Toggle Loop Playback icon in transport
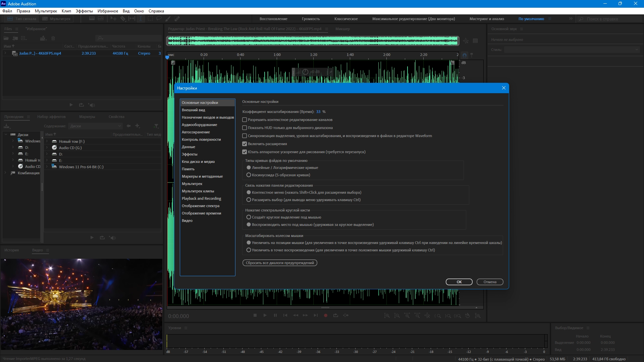The height and width of the screenshot is (362, 644). point(335,315)
